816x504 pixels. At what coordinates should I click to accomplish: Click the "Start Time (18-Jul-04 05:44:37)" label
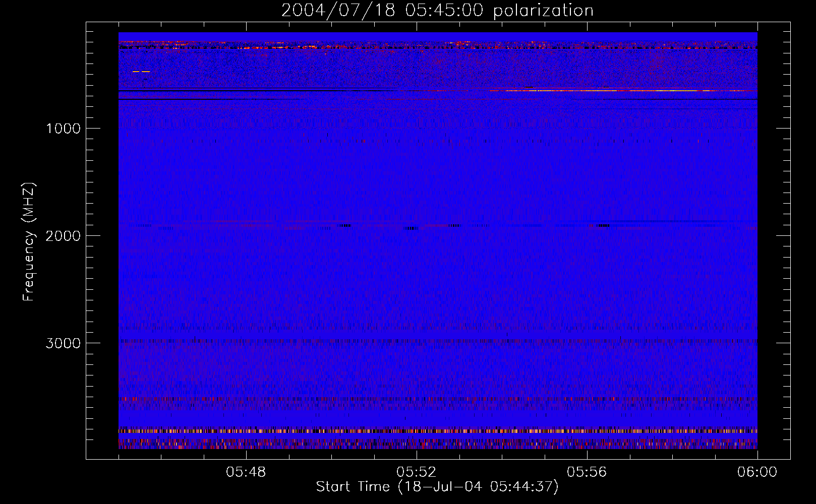[437, 487]
